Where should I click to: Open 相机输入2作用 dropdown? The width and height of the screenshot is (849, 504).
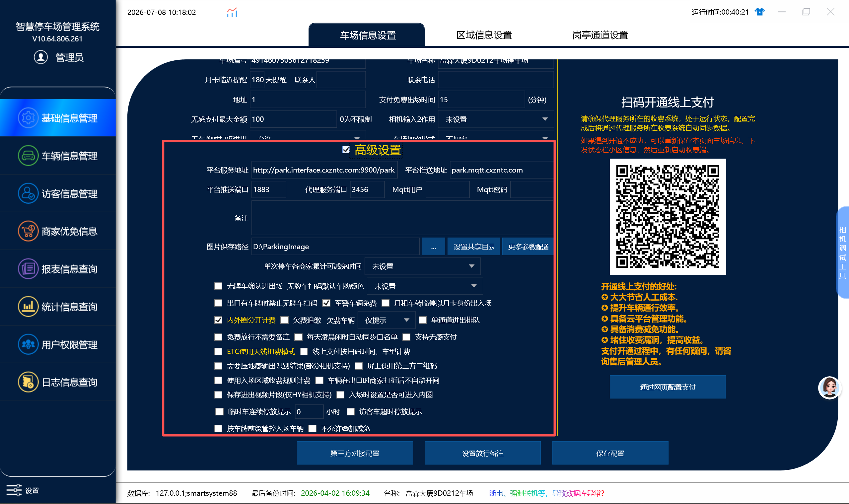(496, 119)
